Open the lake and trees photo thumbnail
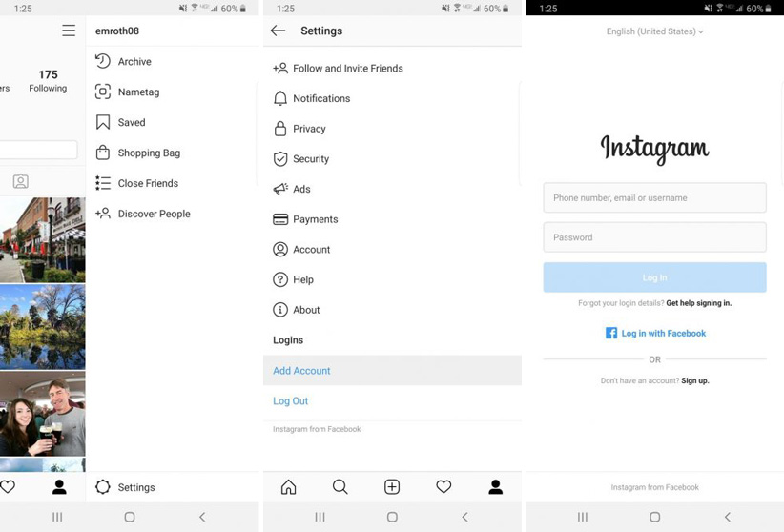This screenshot has width=784, height=532. 43,327
